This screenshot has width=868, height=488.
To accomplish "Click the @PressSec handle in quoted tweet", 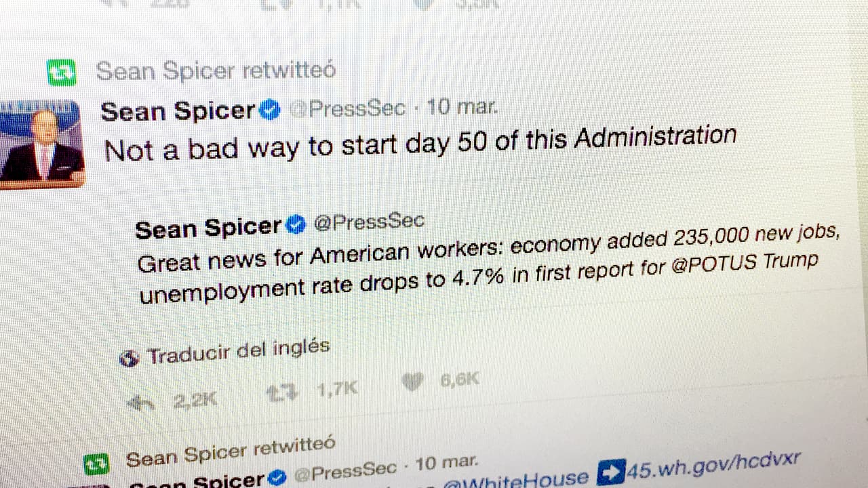I will (368, 222).
